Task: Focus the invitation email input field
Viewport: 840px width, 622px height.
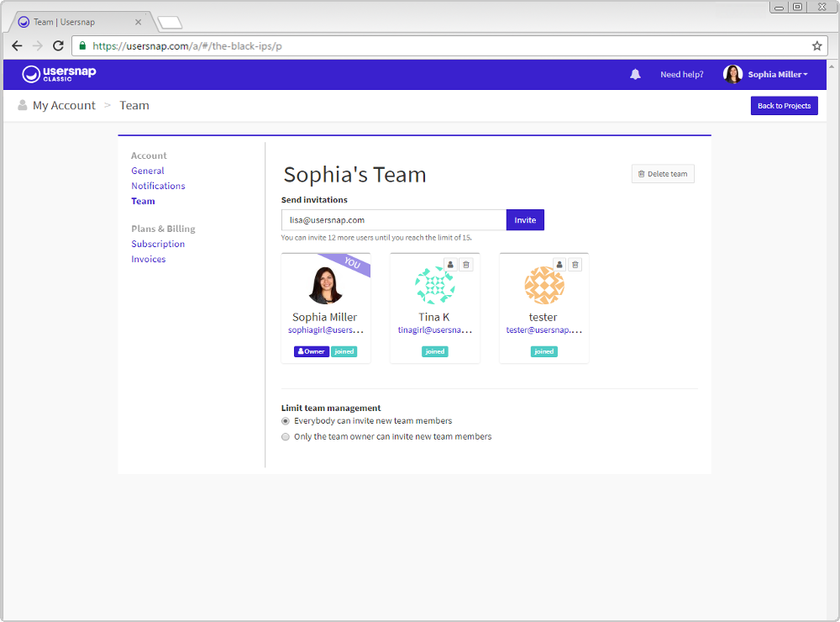Action: (394, 220)
